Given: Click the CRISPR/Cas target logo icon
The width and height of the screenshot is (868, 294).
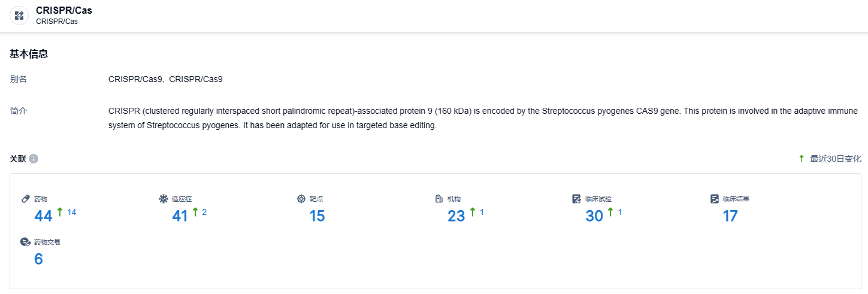Looking at the screenshot, I should point(19,16).
